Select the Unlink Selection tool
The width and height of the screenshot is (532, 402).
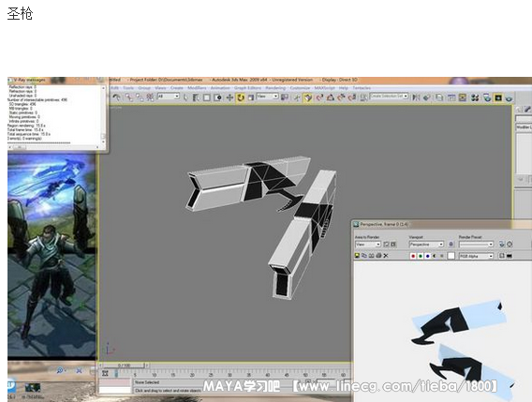140,97
